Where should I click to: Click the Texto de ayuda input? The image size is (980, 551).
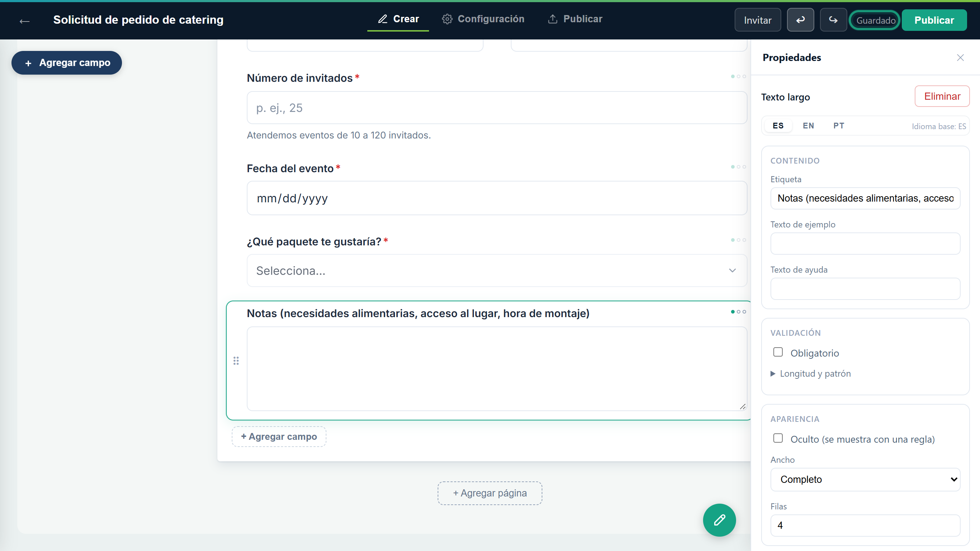[x=865, y=289]
